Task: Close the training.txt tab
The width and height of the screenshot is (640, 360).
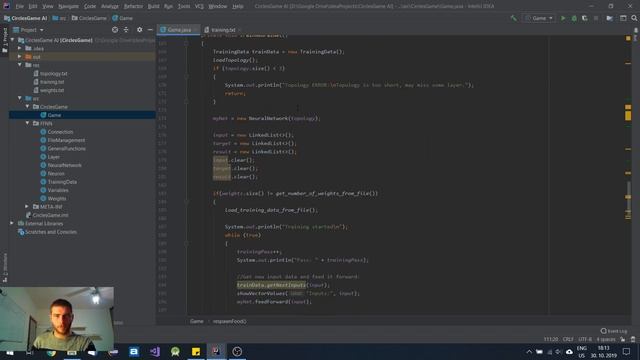Action: 239,30
